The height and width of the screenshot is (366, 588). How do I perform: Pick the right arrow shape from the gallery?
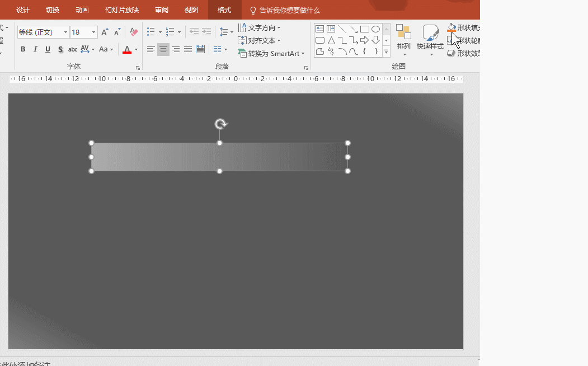point(364,40)
